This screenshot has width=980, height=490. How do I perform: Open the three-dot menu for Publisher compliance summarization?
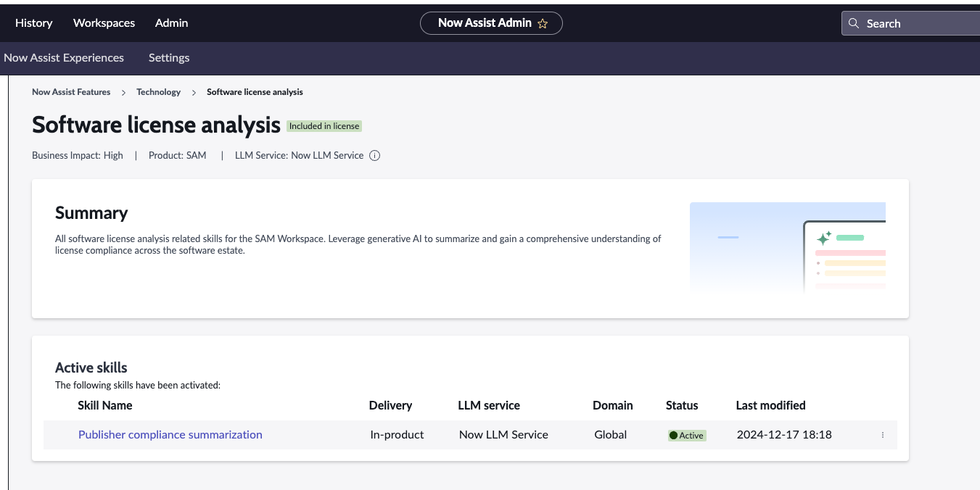point(883,435)
